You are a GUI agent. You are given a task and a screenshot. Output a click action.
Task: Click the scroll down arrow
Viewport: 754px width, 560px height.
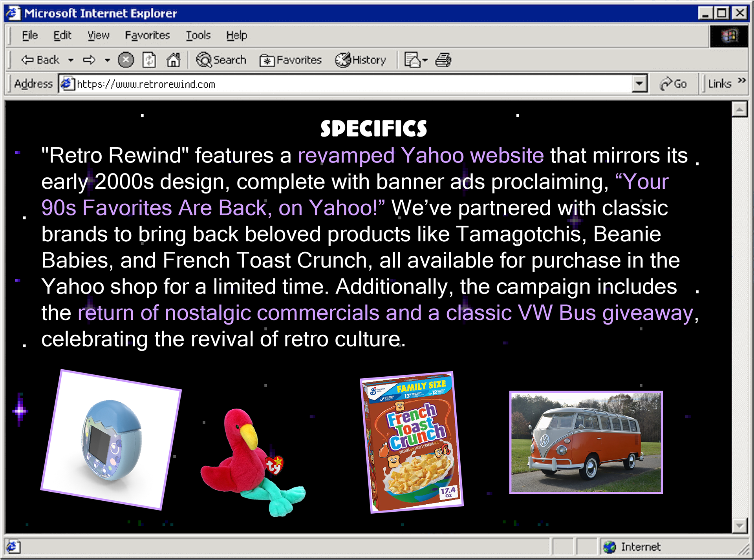739,525
